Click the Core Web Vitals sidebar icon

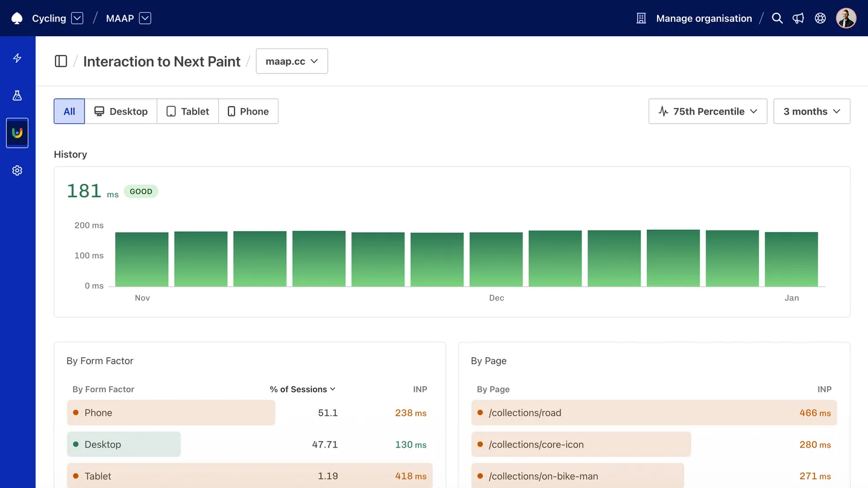point(17,133)
